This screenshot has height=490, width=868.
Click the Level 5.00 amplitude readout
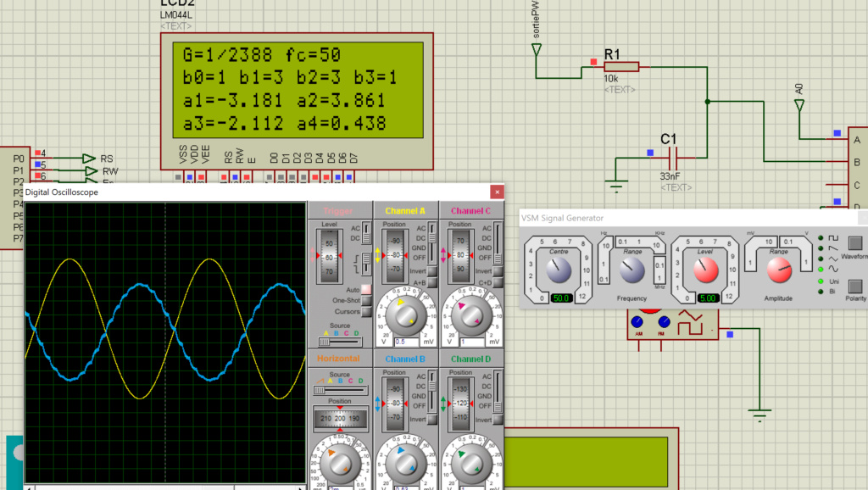click(708, 298)
